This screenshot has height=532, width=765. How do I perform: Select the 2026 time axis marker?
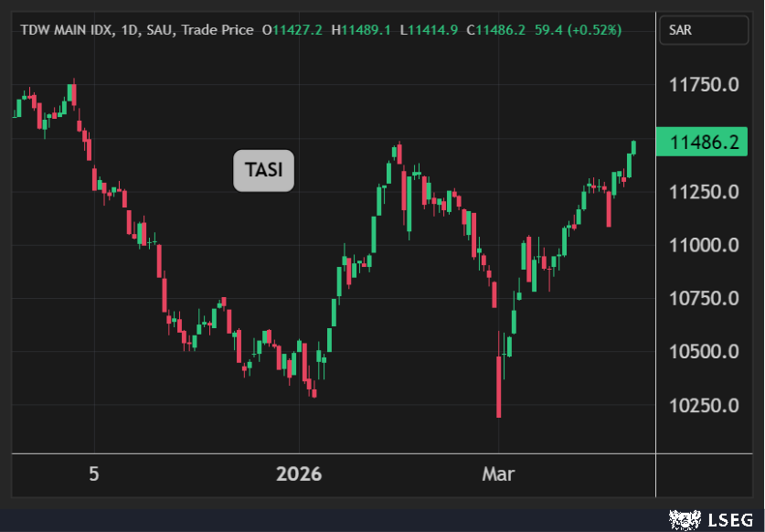300,474
